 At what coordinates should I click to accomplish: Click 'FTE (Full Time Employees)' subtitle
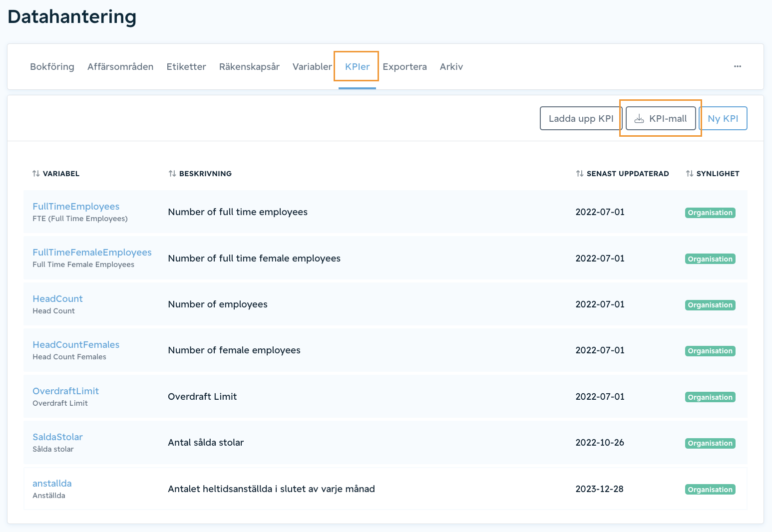(80, 219)
